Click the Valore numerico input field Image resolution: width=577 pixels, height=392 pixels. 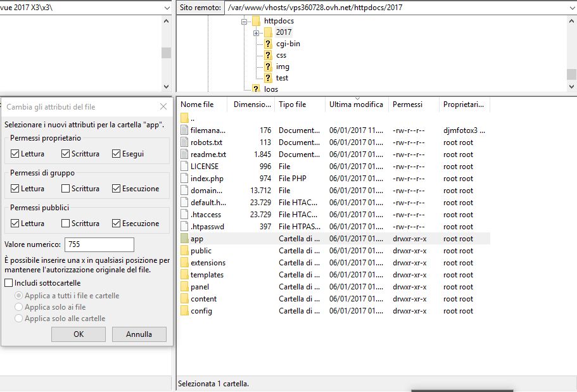(99, 244)
